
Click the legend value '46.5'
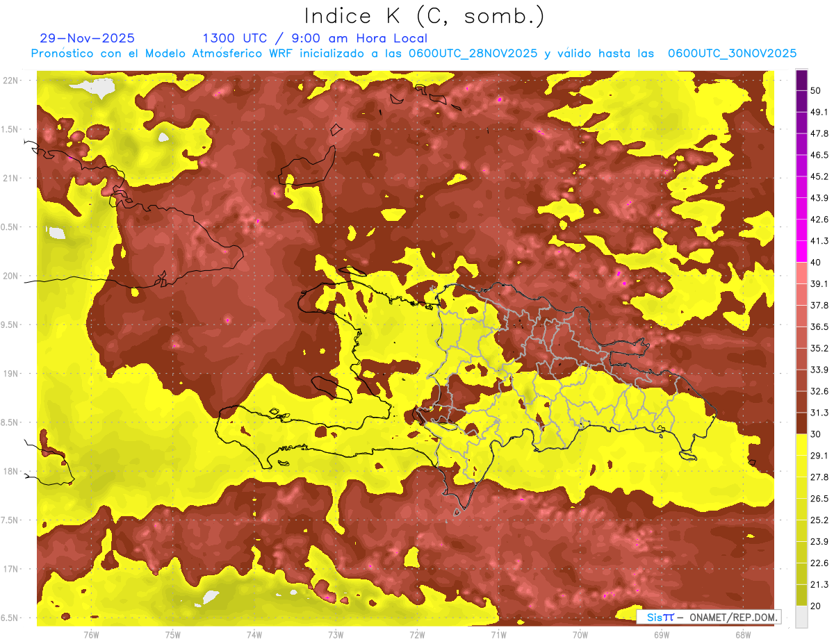819,155
